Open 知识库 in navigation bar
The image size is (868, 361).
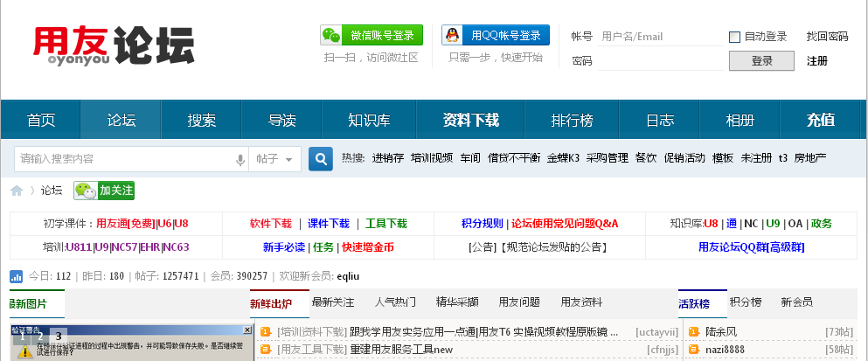(x=369, y=120)
